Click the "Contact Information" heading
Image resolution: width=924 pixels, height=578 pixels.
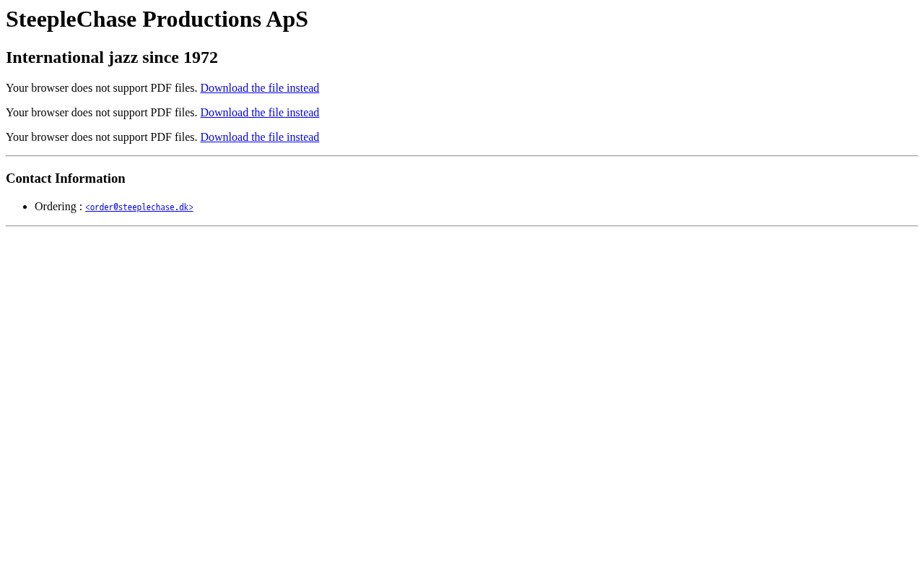click(66, 178)
